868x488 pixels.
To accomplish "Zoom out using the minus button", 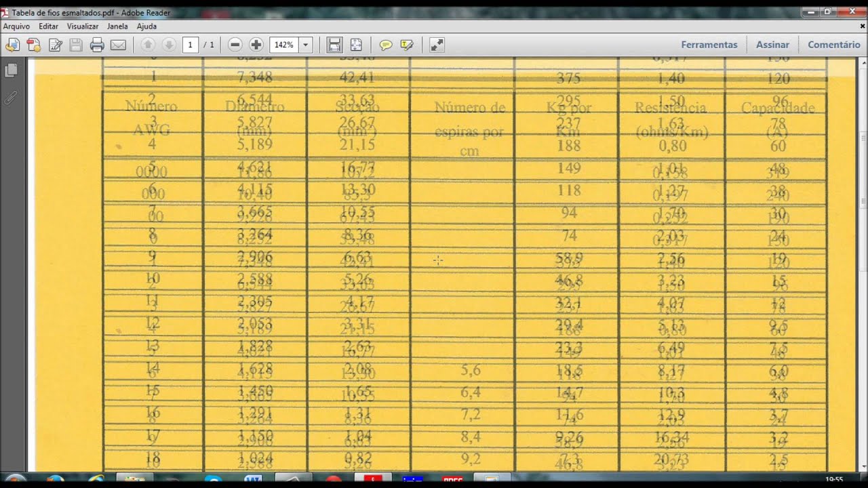I will [235, 45].
